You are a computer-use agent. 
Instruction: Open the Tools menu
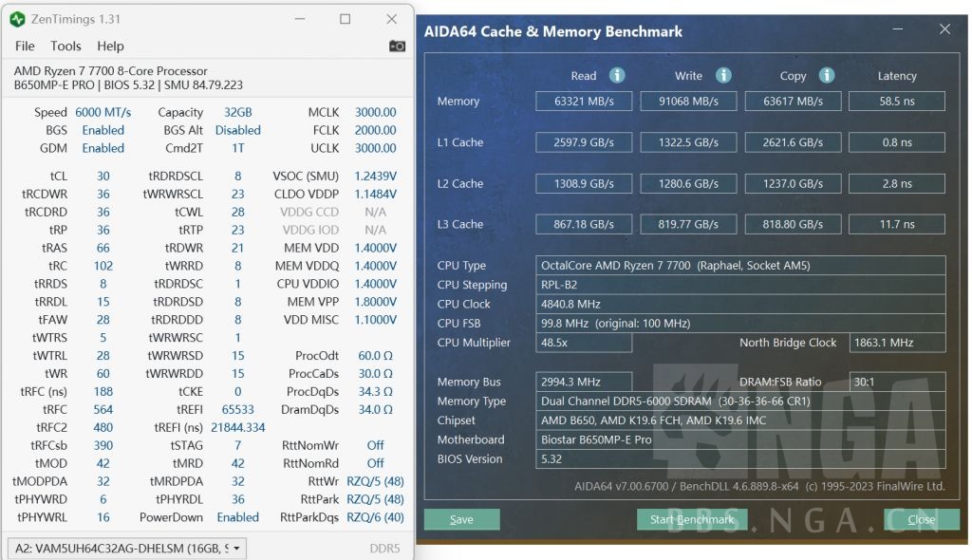point(65,46)
